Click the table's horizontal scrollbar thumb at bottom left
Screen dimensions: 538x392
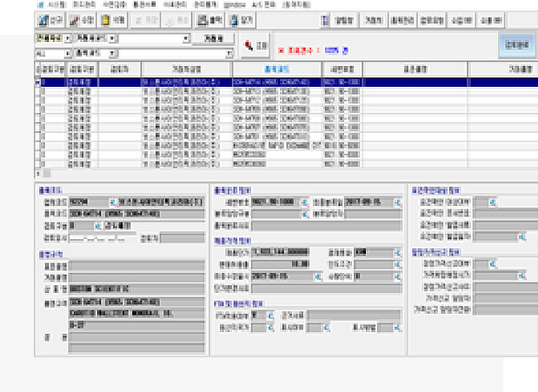pyautogui.click(x=47, y=173)
